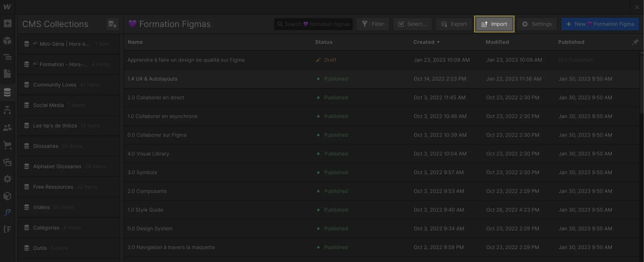Image resolution: width=644 pixels, height=262 pixels.
Task: Open the purple F app icon
Action: (7, 212)
